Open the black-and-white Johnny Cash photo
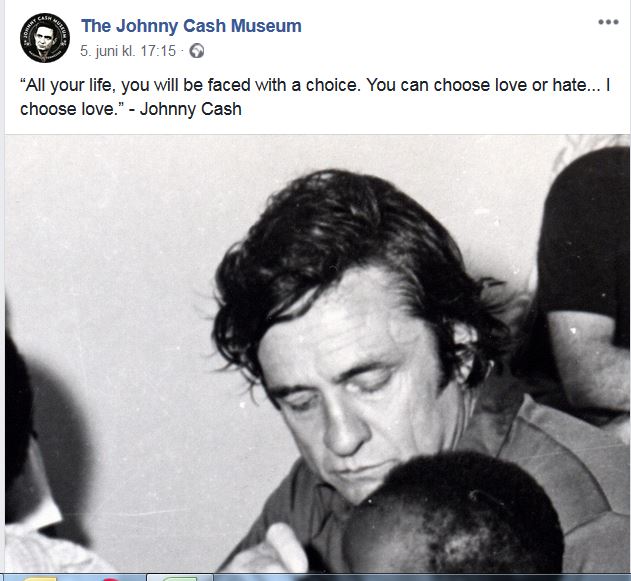The image size is (631, 581). (317, 354)
